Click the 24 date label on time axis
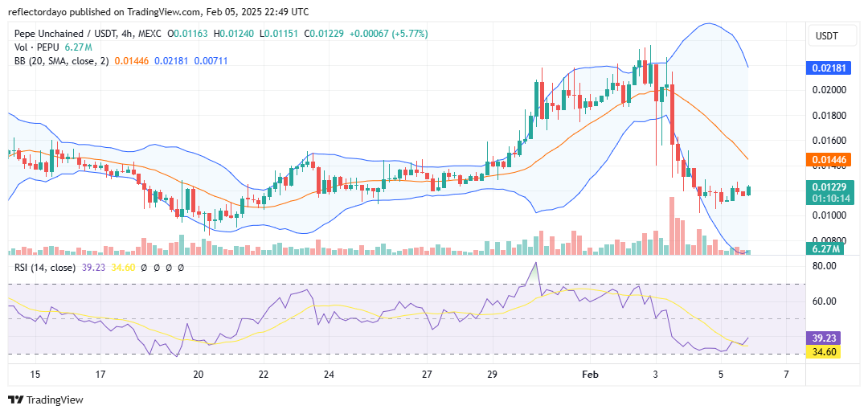 coord(329,374)
